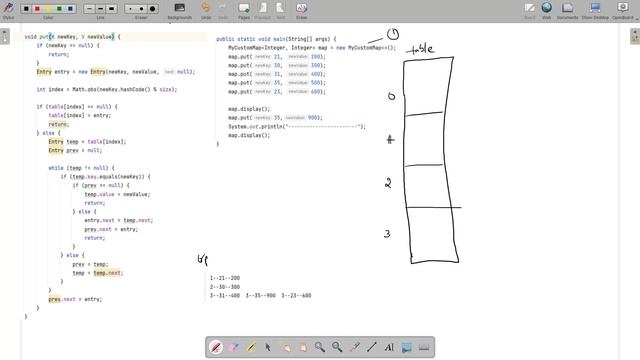This screenshot has width=640, height=360.
Task: Select the Eraser tool in stylus palette
Action: tap(233, 347)
